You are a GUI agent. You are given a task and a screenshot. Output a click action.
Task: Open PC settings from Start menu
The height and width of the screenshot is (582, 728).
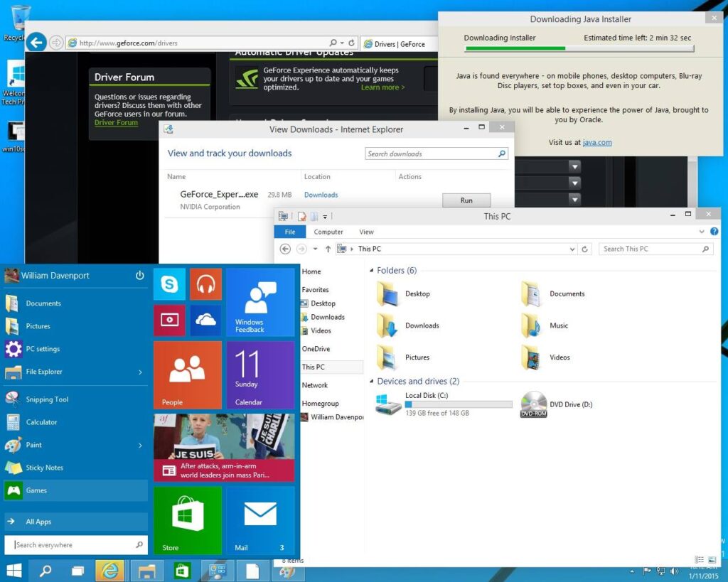[74, 348]
